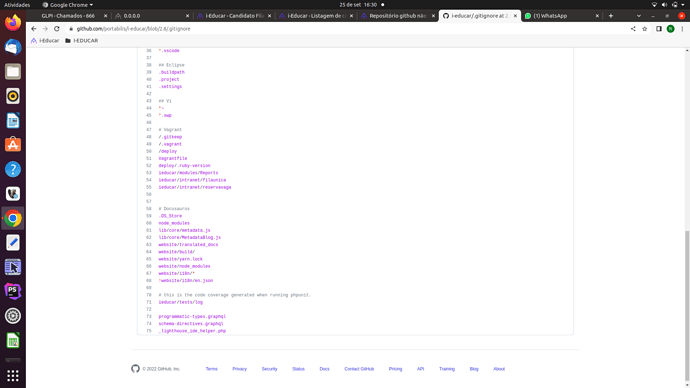
Task: Open the screenshot tool in the dock
Action: click(x=13, y=267)
